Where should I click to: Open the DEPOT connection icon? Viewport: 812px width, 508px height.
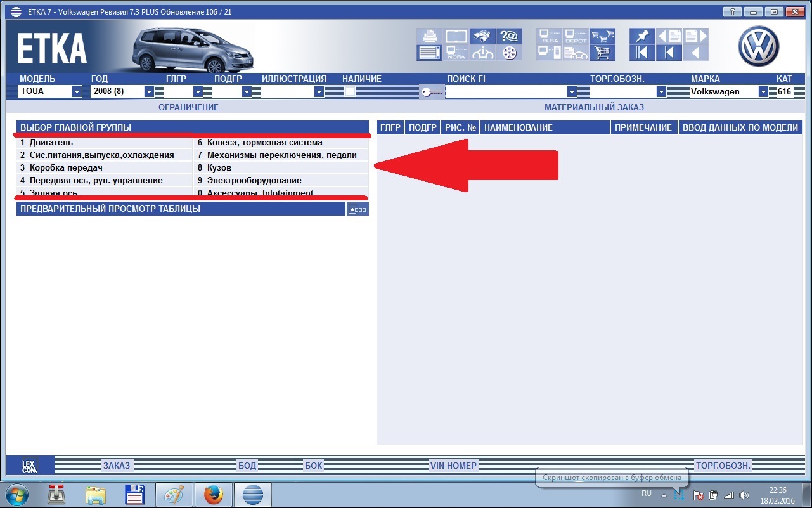tap(576, 36)
